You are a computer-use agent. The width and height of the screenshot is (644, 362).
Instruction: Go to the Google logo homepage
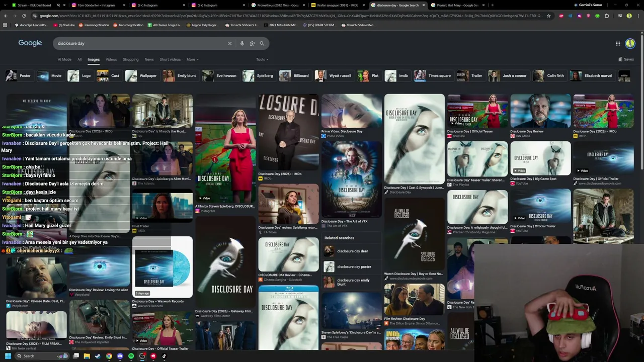pyautogui.click(x=30, y=43)
